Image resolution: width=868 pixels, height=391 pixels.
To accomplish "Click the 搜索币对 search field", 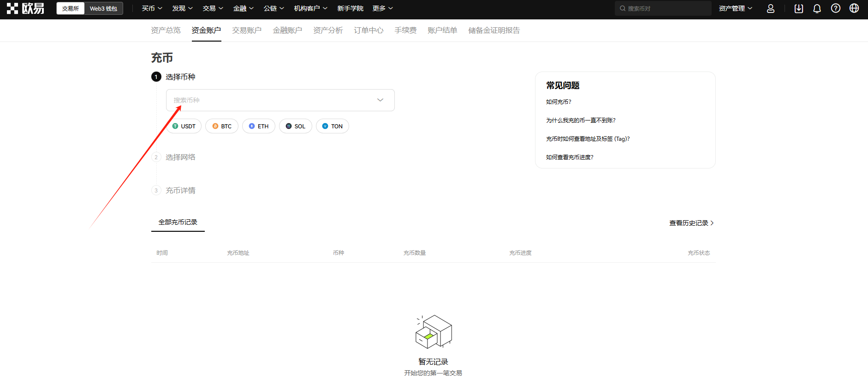I will click(664, 8).
